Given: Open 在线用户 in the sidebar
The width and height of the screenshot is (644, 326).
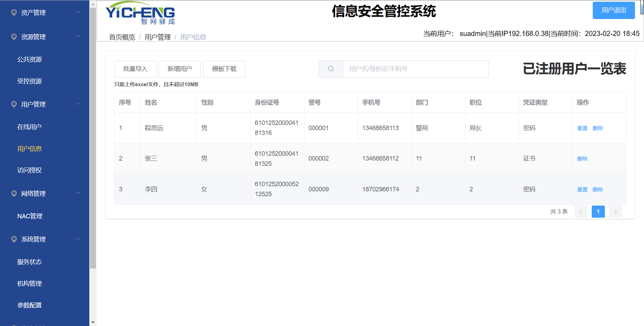Looking at the screenshot, I should point(29,127).
